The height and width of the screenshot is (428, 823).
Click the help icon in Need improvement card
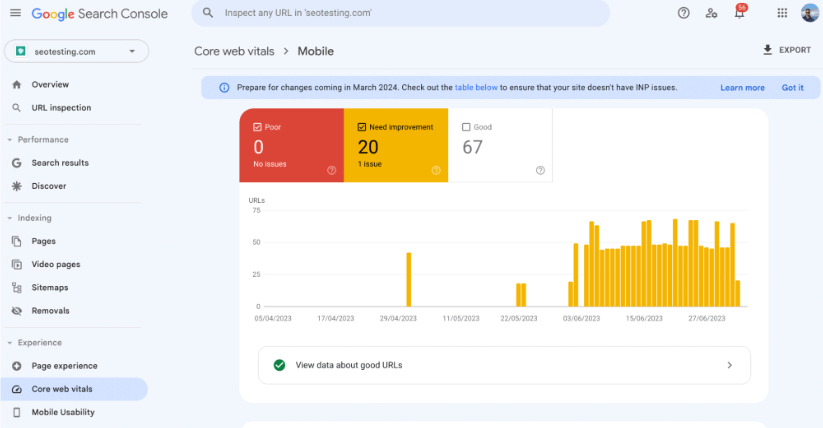point(436,170)
